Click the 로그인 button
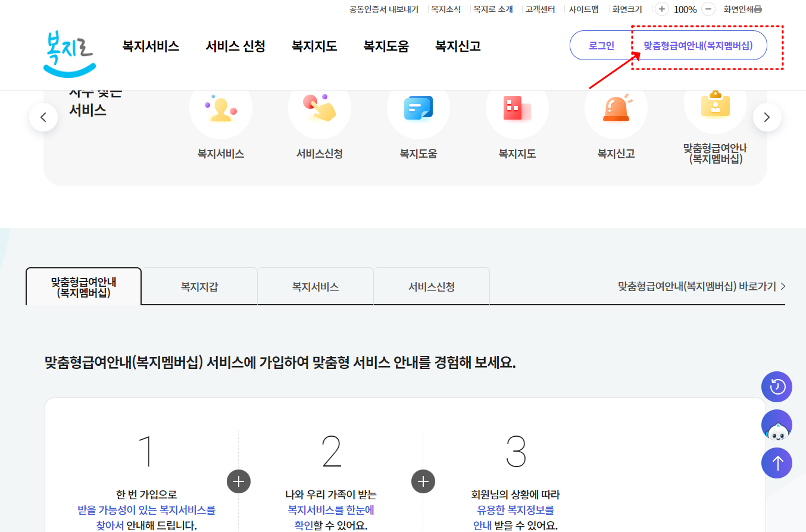Screen dimensions: 806x532 click(602, 45)
